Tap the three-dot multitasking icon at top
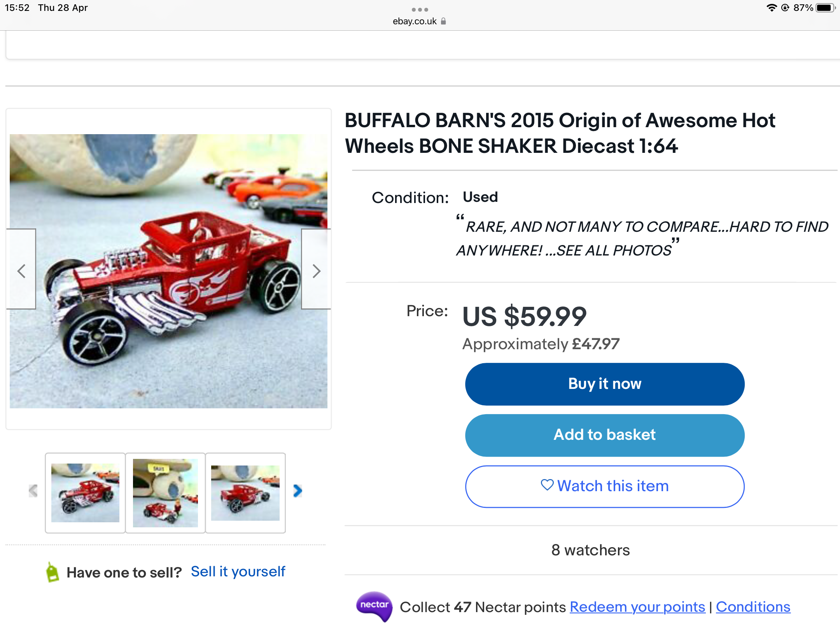The height and width of the screenshot is (630, 840). [420, 9]
